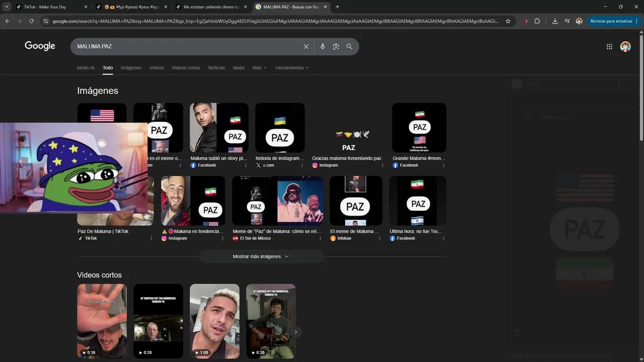This screenshot has height=362, width=644.
Task: Open 'historia de instagram' Ukraine flag thumbnail
Action: pos(280,128)
